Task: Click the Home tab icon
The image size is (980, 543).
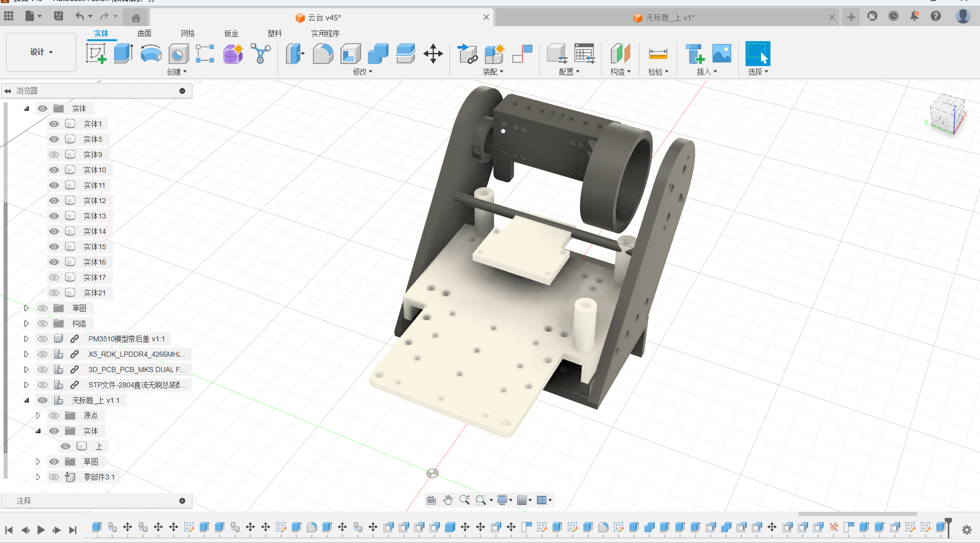Action: click(136, 18)
